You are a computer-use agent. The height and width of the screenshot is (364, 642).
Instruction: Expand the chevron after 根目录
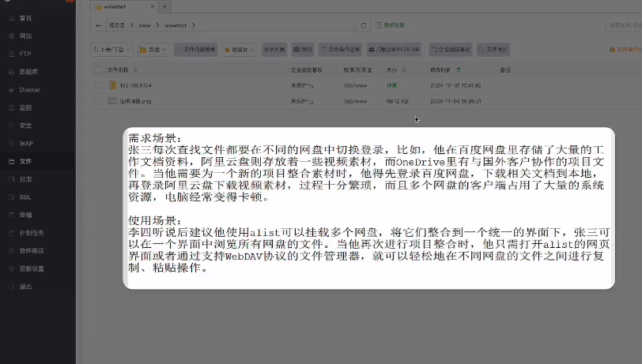[132, 25]
